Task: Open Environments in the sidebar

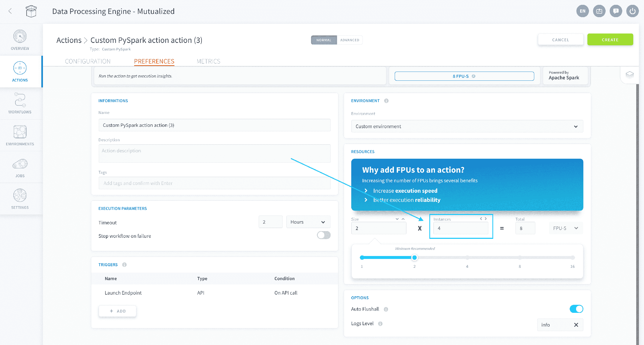Action: click(20, 135)
